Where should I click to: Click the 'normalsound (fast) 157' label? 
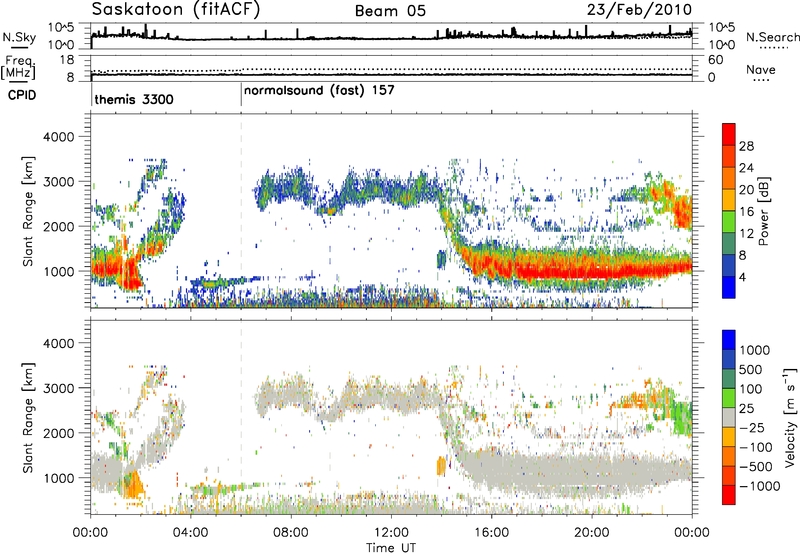pyautogui.click(x=319, y=91)
